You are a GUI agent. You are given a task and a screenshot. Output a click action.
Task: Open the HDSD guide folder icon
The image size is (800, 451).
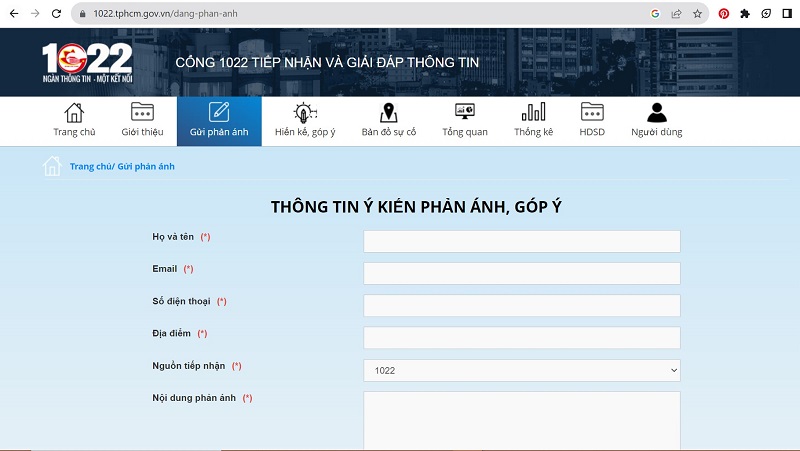(x=592, y=112)
